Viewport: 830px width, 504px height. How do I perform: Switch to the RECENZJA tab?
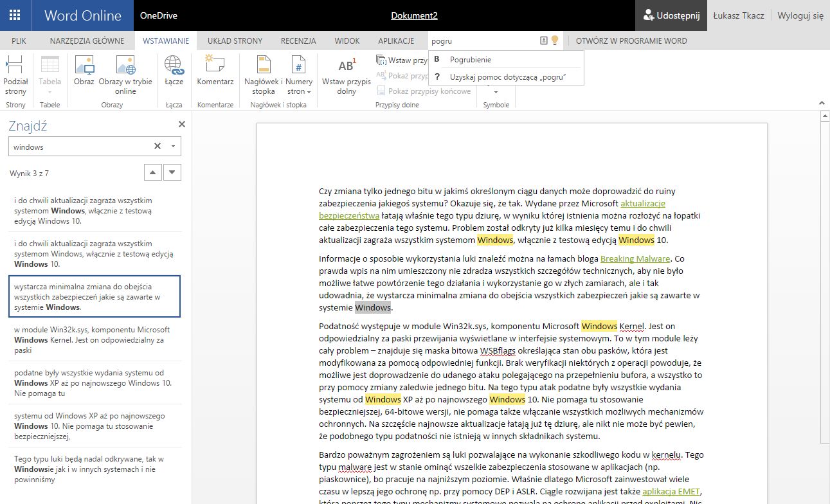298,40
